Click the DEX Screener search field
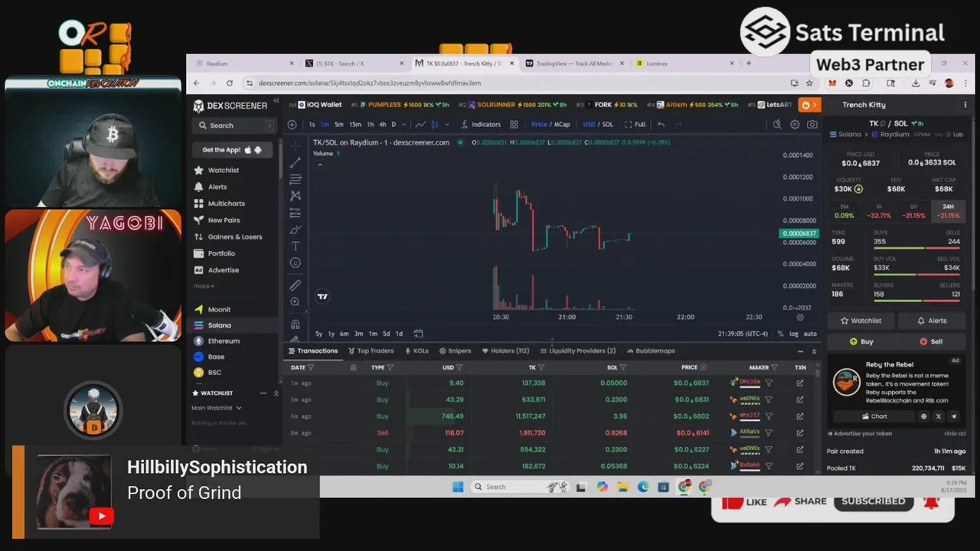The width and height of the screenshot is (980, 551). (234, 126)
